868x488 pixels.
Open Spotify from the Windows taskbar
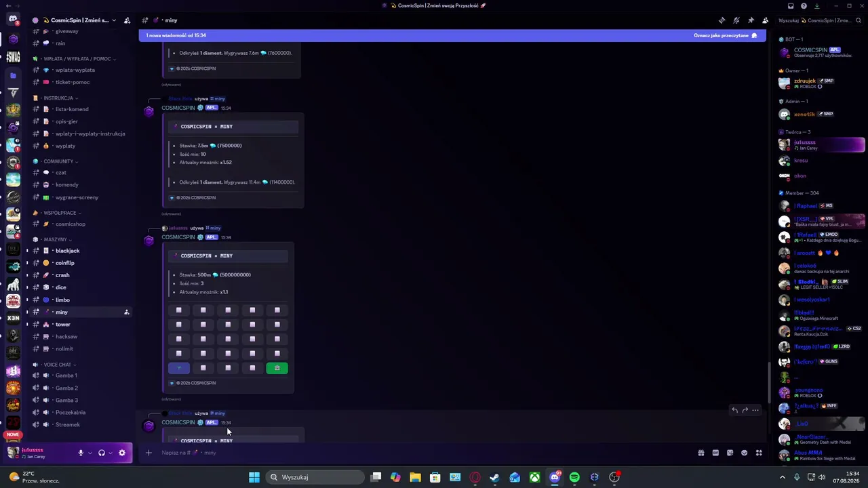(x=574, y=477)
